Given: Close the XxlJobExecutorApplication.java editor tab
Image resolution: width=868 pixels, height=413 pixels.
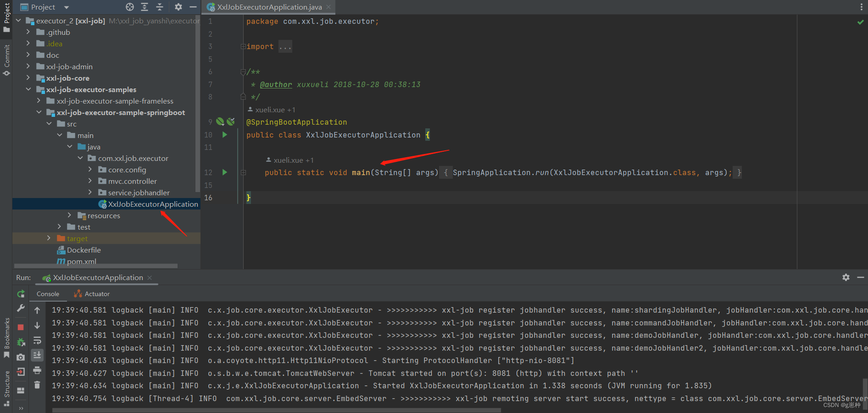Looking at the screenshot, I should click(x=328, y=7).
